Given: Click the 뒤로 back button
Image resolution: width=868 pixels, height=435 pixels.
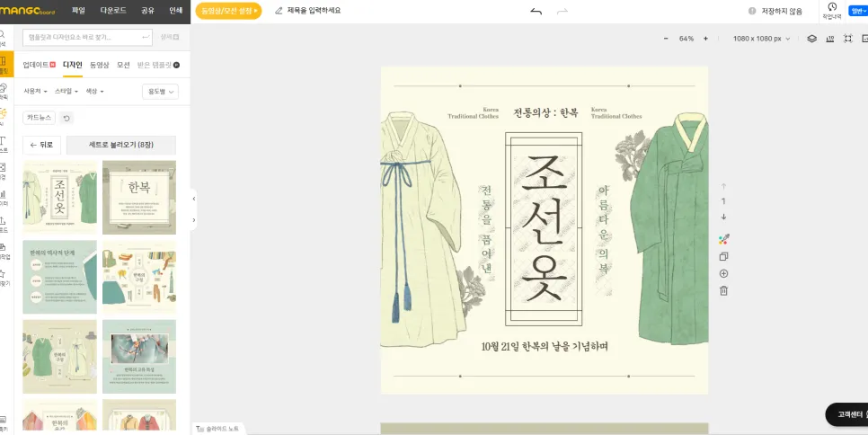Looking at the screenshot, I should 41,145.
